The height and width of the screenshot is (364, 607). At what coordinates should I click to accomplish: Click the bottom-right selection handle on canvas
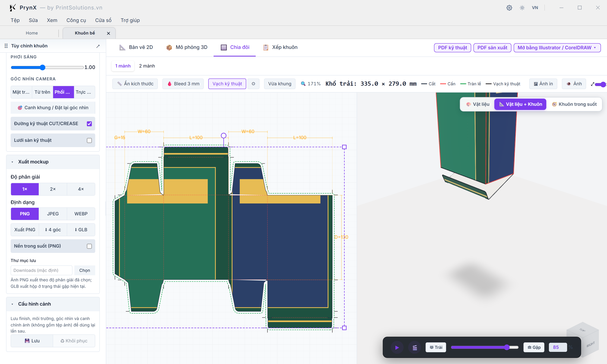(x=344, y=328)
